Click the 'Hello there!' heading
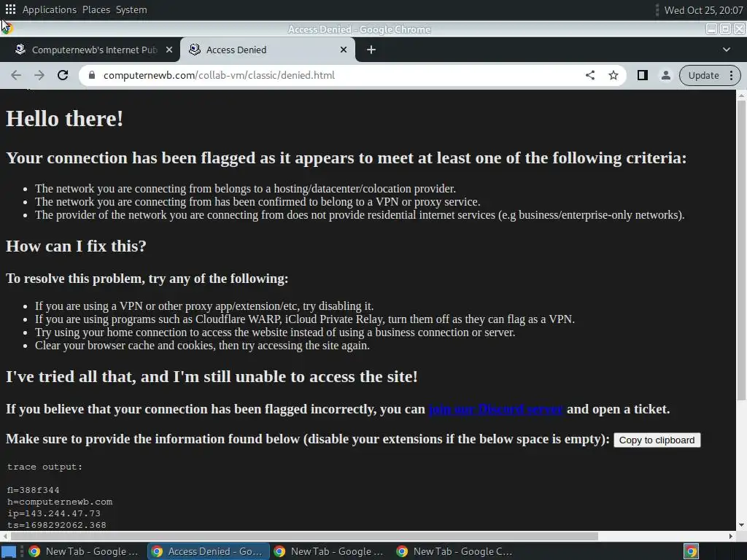This screenshot has height=560, width=747. click(x=65, y=119)
